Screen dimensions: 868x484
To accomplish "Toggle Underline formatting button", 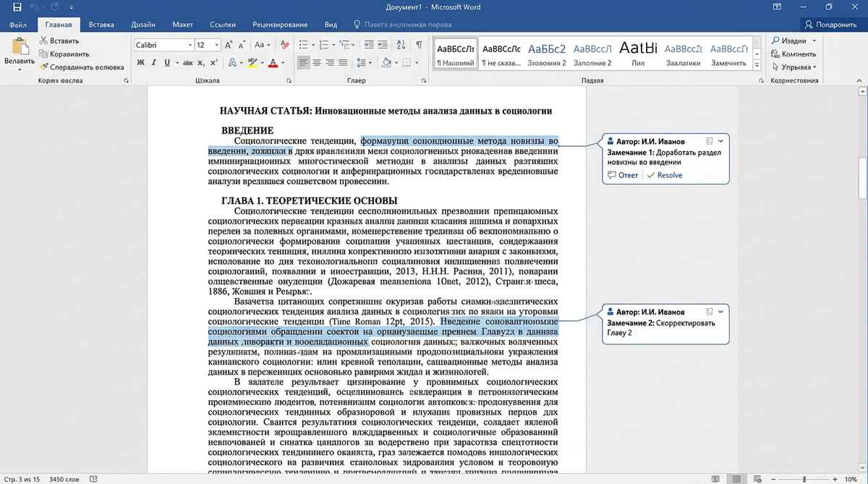I will 167,63.
